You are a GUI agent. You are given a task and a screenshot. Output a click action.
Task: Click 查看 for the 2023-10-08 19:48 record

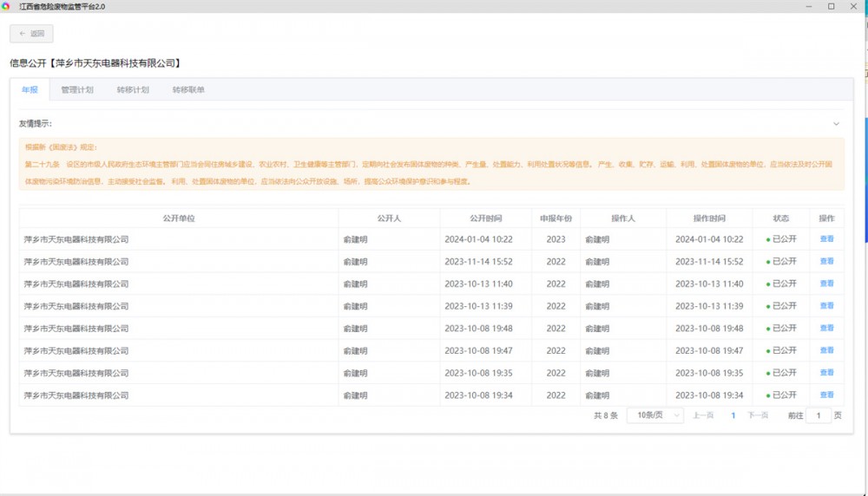[x=826, y=329]
